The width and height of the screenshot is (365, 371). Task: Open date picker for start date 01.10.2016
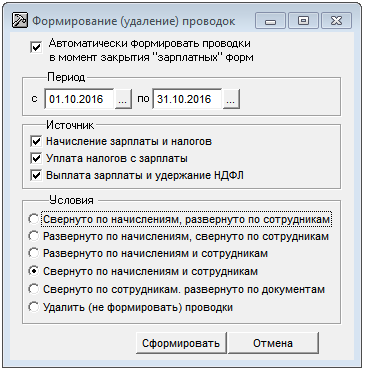point(123,99)
